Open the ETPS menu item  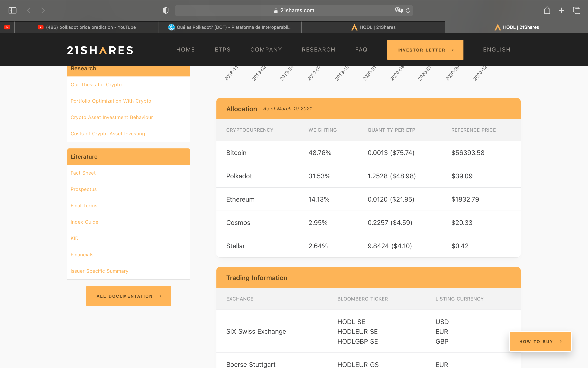[223, 50]
